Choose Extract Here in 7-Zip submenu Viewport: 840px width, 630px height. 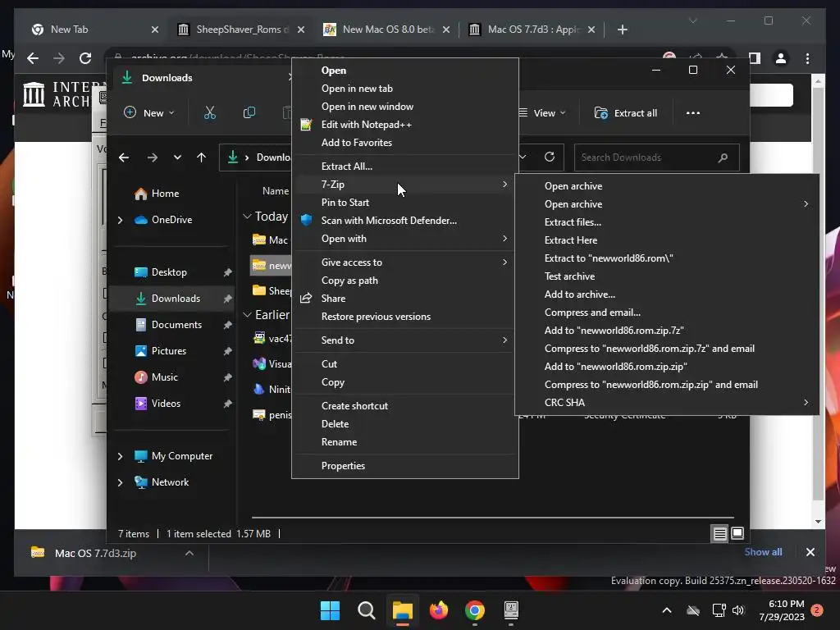[667, 240]
